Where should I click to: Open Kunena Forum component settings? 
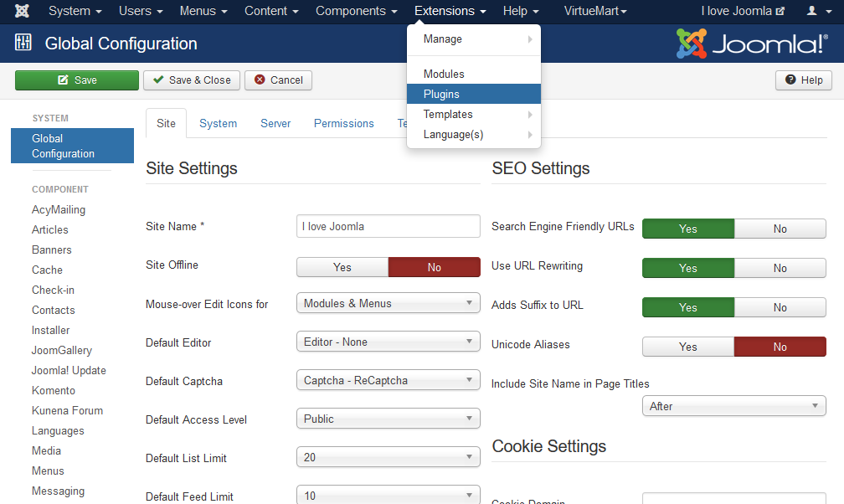tap(67, 410)
